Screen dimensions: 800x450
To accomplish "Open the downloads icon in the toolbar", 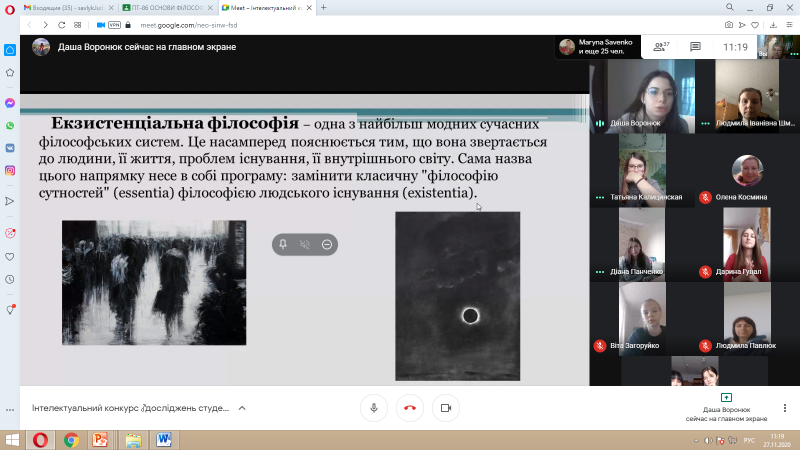I will click(773, 25).
